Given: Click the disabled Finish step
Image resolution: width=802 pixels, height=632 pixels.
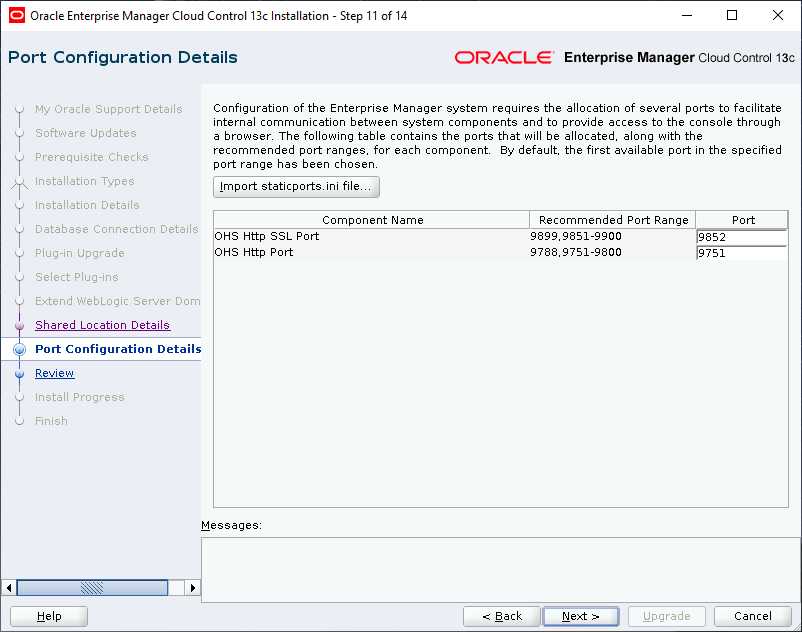Looking at the screenshot, I should (x=51, y=421).
